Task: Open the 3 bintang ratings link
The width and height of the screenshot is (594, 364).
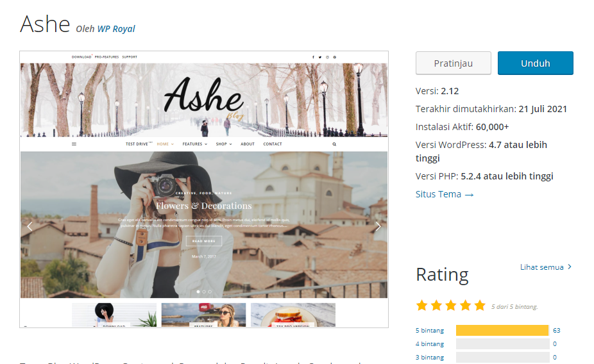Action: (430, 357)
